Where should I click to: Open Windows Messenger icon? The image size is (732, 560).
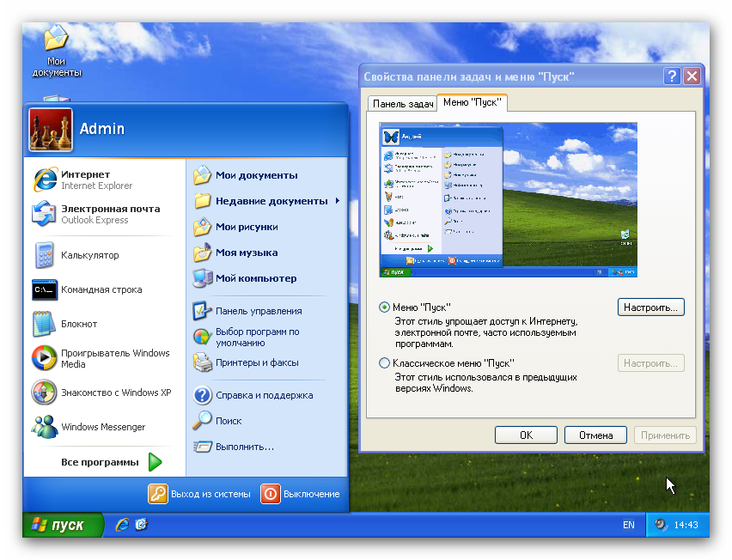[45, 427]
